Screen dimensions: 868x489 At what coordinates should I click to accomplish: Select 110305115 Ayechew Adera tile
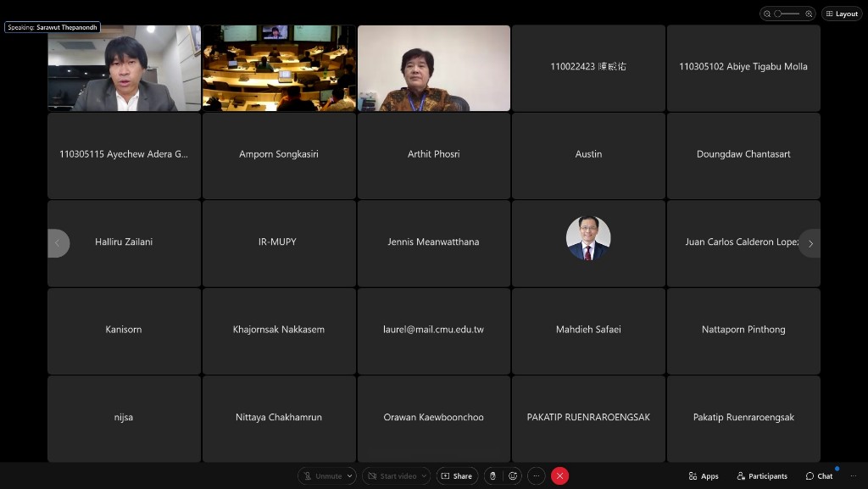(x=124, y=156)
